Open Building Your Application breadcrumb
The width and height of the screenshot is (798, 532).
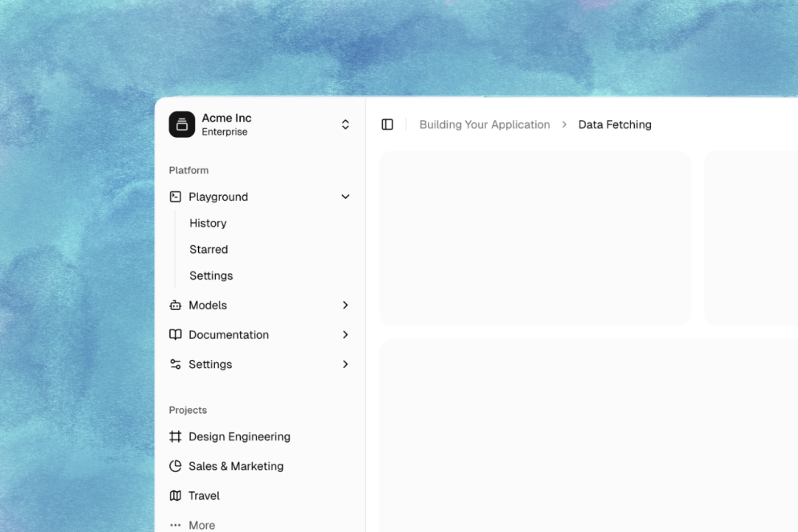(485, 124)
